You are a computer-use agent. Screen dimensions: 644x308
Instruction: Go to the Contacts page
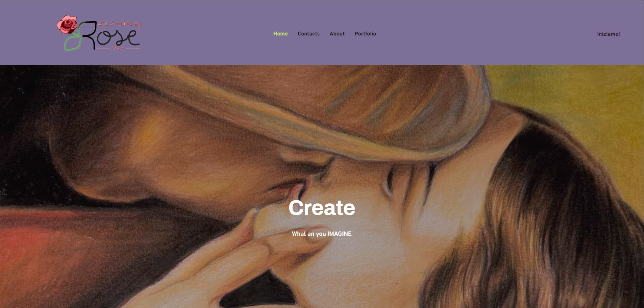point(308,34)
